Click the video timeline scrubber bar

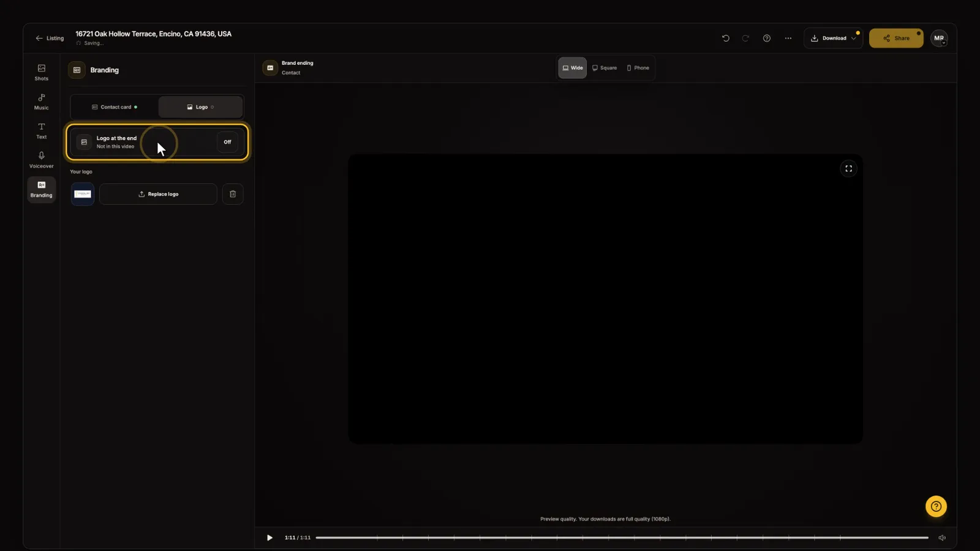tap(622, 538)
